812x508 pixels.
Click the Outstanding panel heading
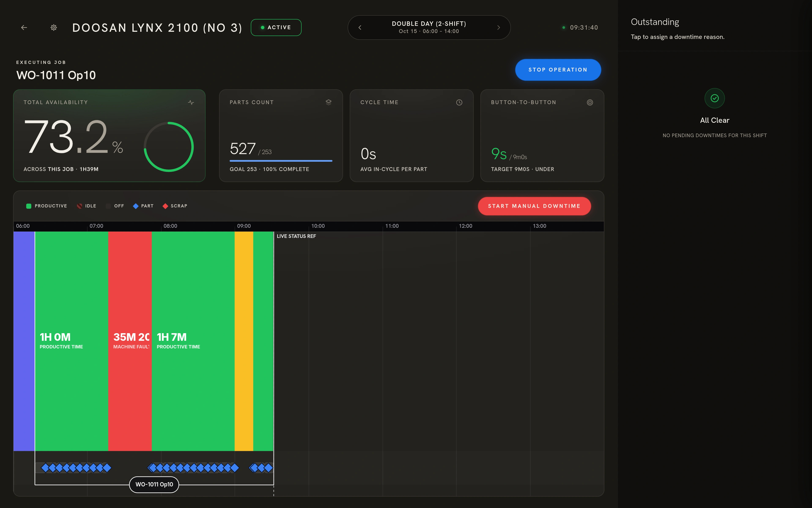tap(655, 22)
